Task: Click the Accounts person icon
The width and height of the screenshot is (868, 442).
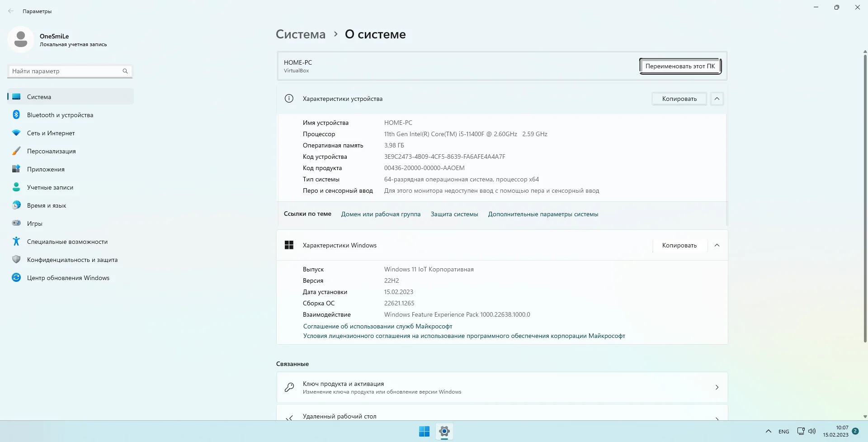Action: point(16,187)
